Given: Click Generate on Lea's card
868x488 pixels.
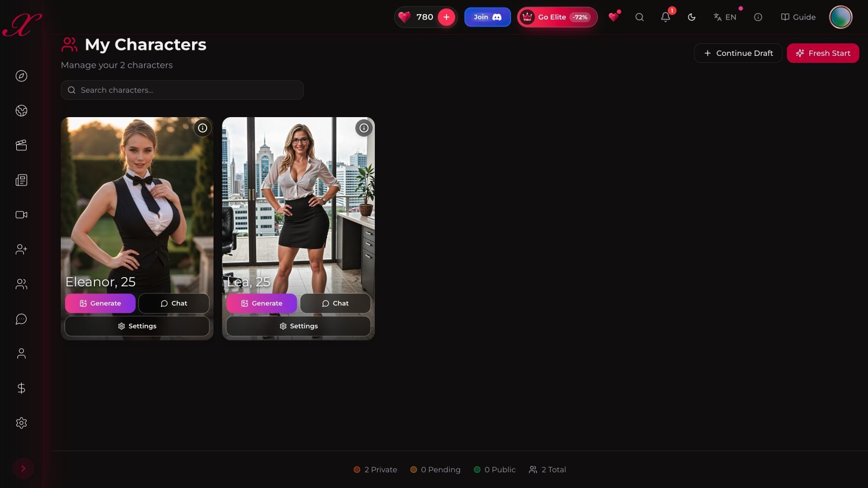Looking at the screenshot, I should pyautogui.click(x=261, y=303).
